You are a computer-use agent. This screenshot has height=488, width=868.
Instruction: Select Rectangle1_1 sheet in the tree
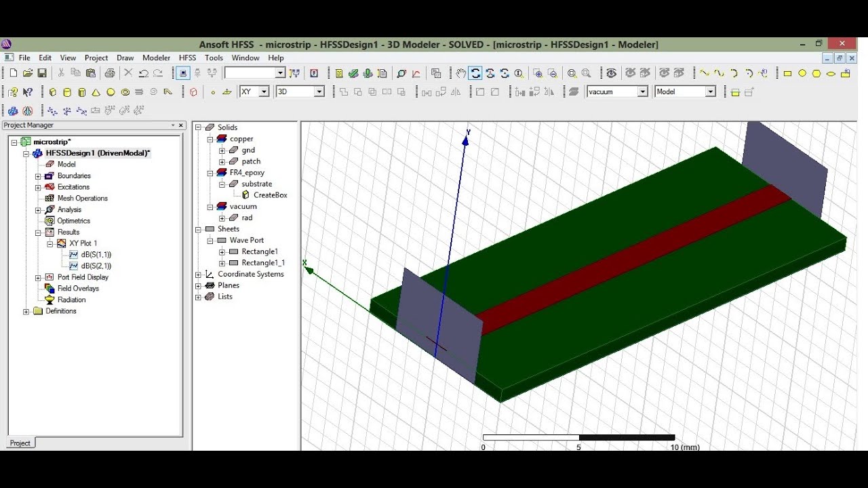tap(263, 263)
